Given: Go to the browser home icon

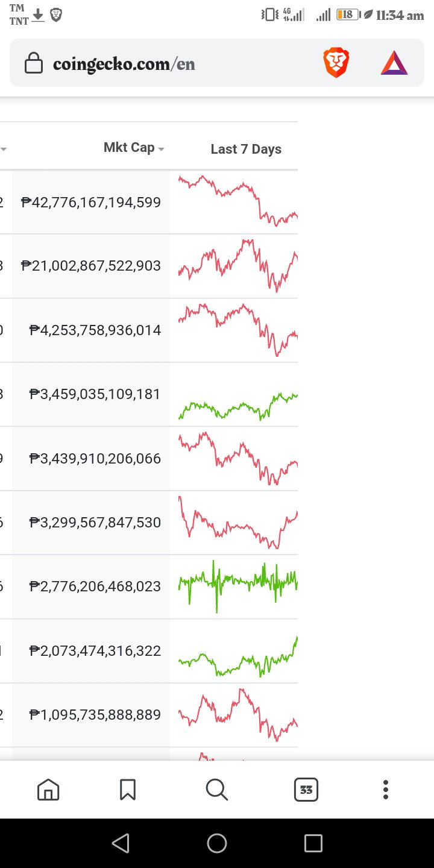Looking at the screenshot, I should coord(48,789).
